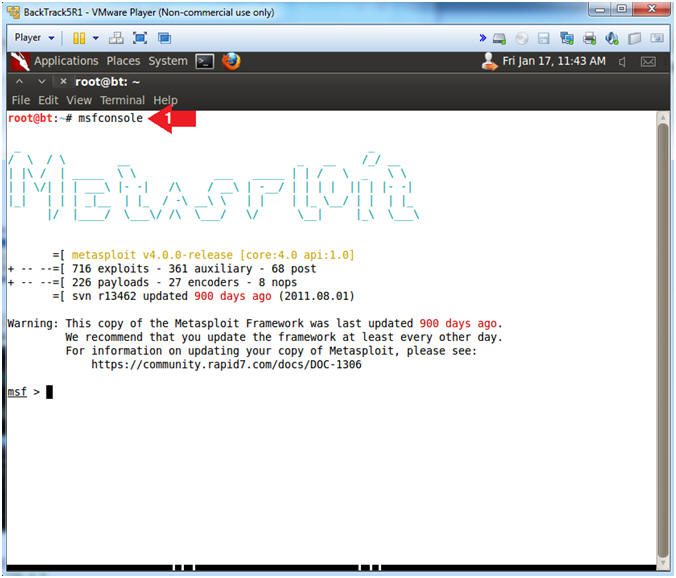Click the msf prompt line
676x578 pixels.
pyautogui.click(x=30, y=392)
